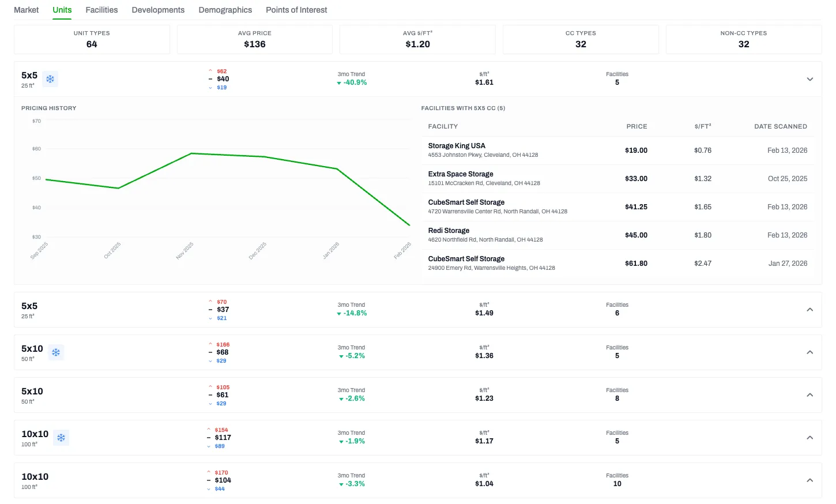Image resolution: width=836 pixels, height=504 pixels.
Task: Click the high-price up caret beside $62
Action: click(x=210, y=71)
